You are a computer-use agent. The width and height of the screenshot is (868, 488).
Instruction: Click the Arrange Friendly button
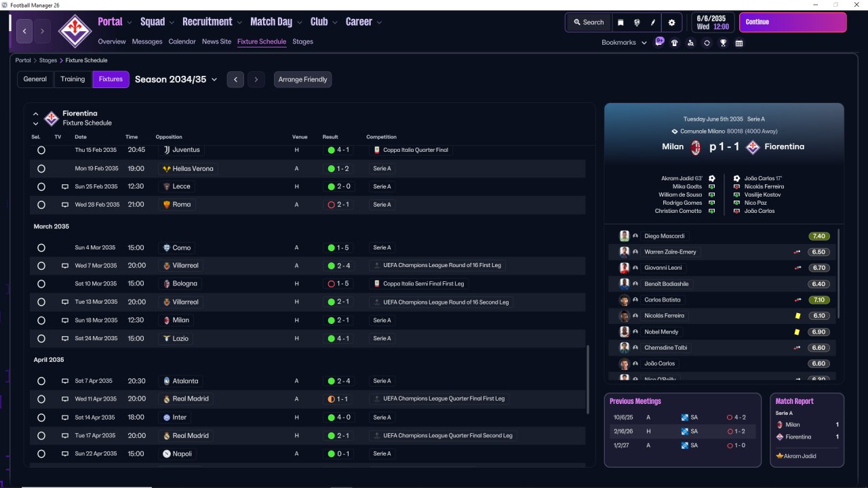click(302, 79)
